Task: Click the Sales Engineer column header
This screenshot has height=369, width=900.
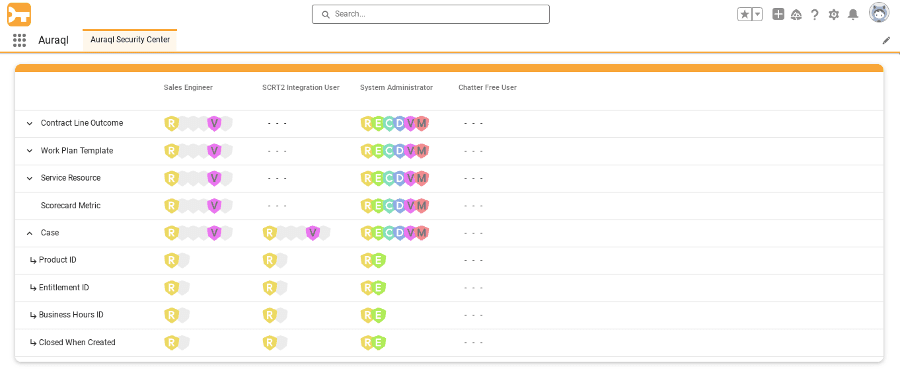Action: 188,88
